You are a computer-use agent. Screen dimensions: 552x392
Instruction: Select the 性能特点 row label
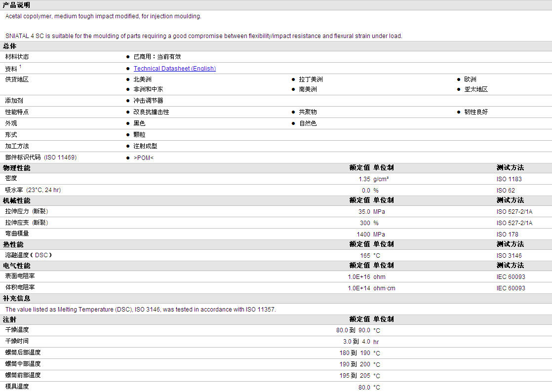pyautogui.click(x=17, y=112)
